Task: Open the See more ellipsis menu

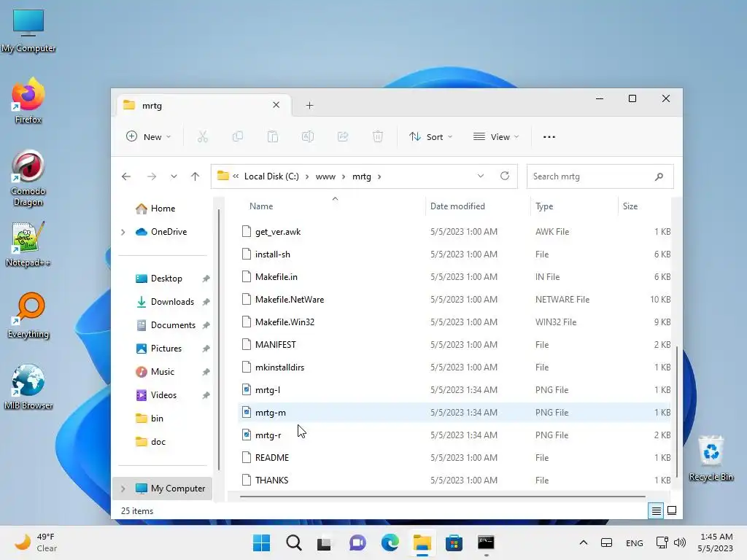Action: [x=549, y=136]
